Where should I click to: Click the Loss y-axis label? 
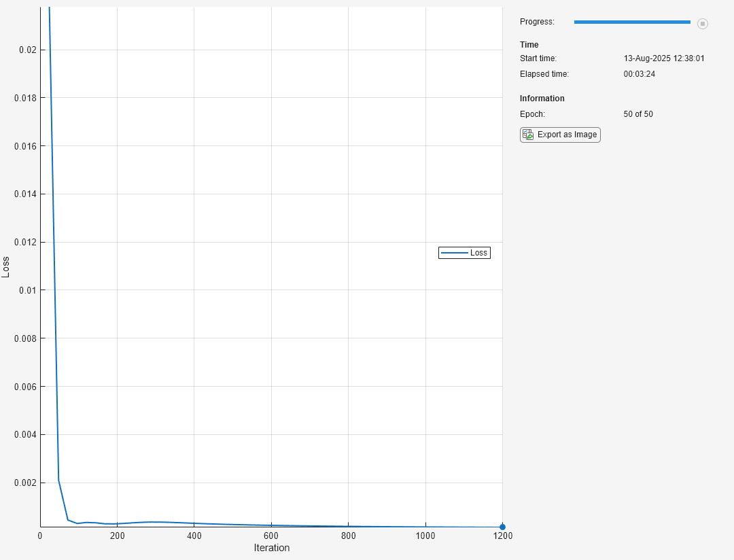point(6,266)
